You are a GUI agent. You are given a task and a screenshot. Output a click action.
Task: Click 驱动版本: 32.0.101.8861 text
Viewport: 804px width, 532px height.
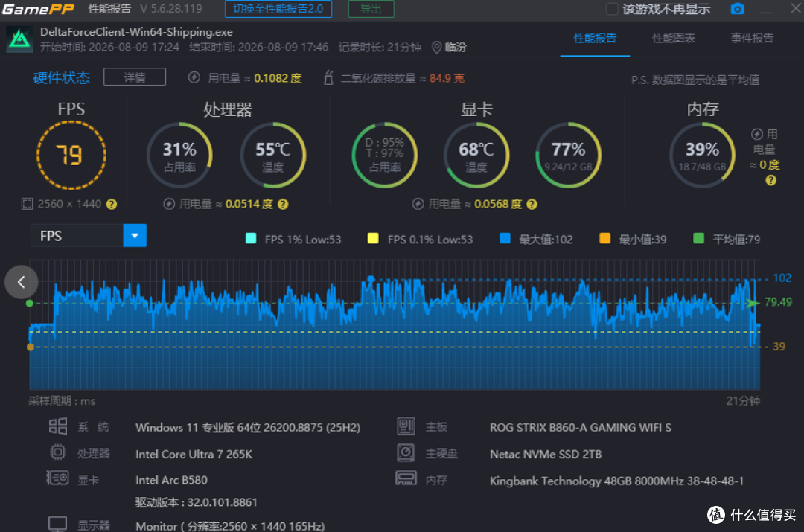[x=197, y=502]
